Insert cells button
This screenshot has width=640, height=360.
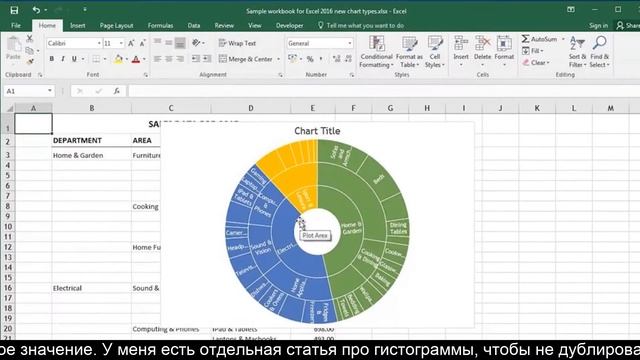461,52
